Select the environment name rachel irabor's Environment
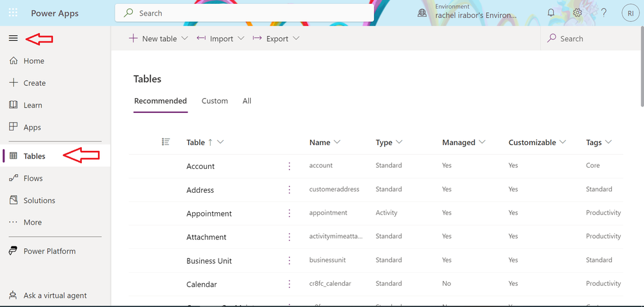 [476, 15]
